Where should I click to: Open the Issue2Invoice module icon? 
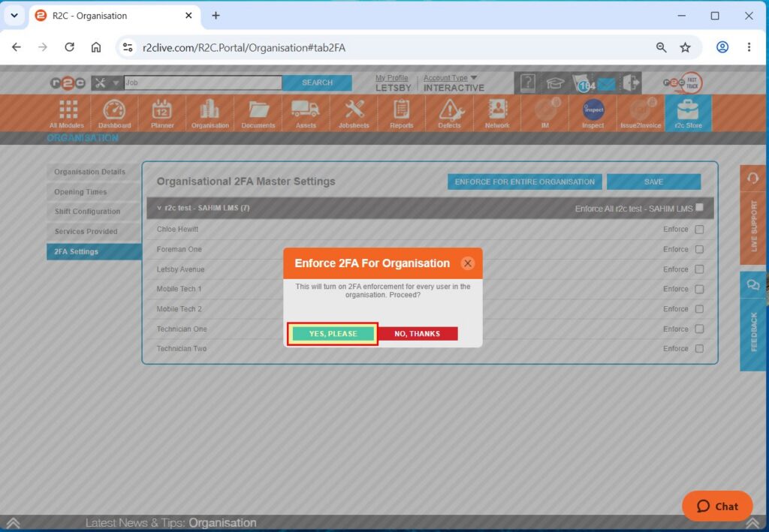click(641, 113)
